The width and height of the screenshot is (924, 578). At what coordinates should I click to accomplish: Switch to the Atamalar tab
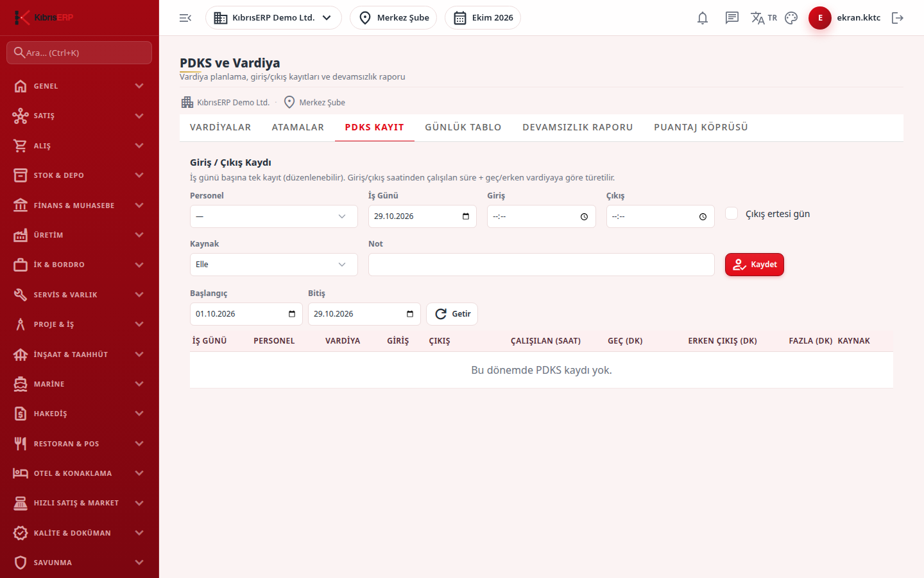click(x=298, y=127)
